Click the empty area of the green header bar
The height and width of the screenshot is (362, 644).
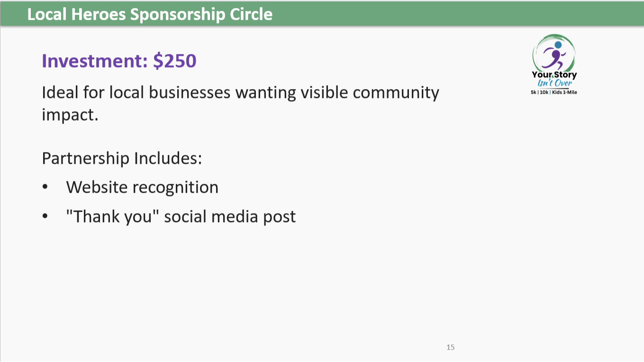[x=455, y=14]
